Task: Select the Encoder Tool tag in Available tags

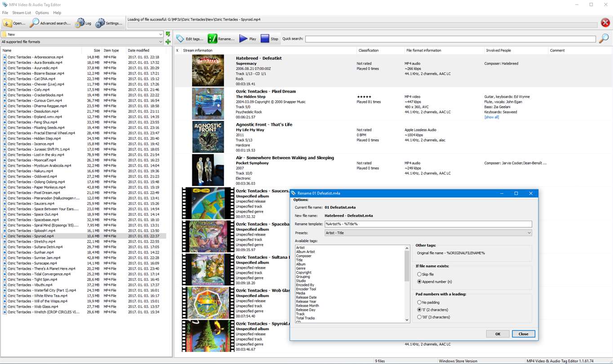Action: (x=306, y=289)
